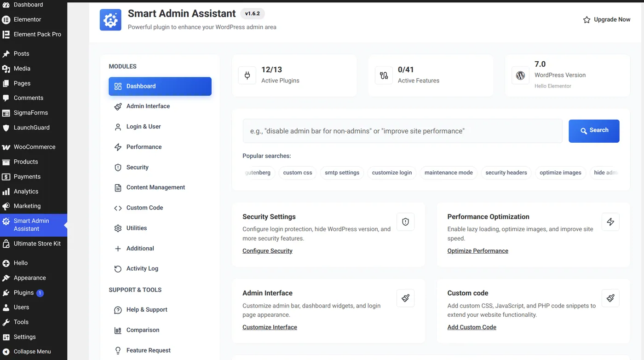Click the WooCommerce logo icon in sidebar
This screenshot has height=360, width=644.
[6, 147]
